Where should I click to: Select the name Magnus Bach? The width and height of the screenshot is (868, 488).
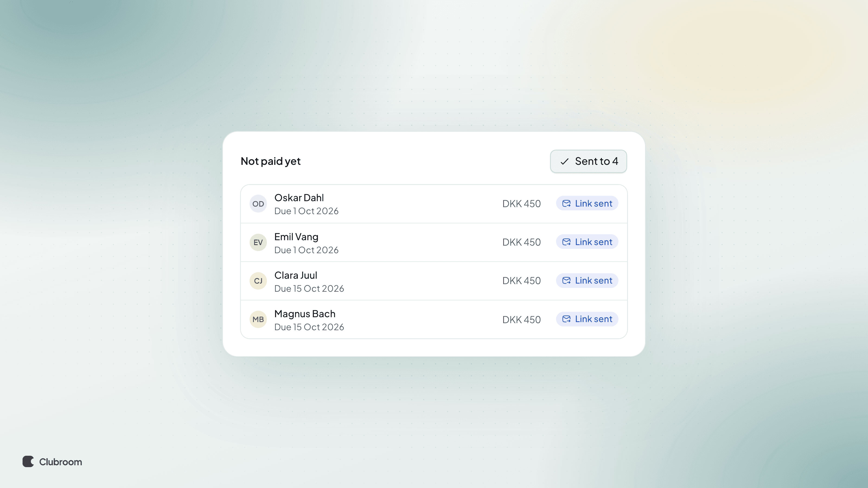click(305, 314)
